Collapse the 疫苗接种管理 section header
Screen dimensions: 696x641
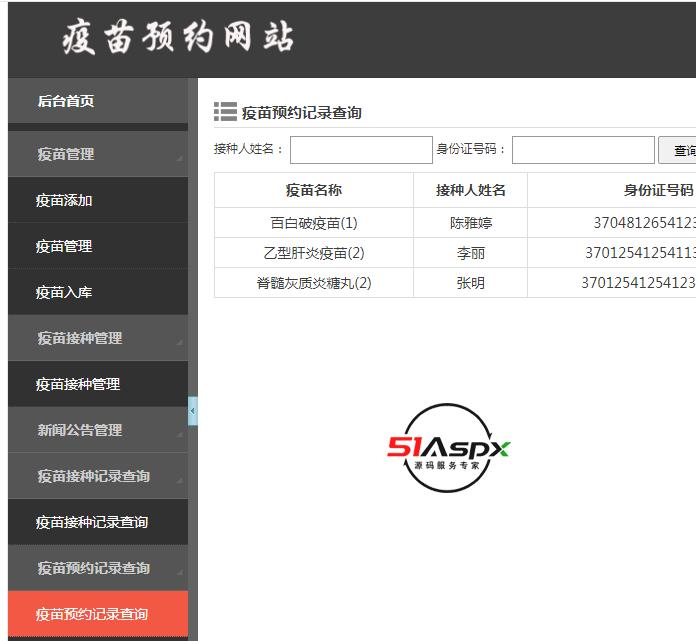(98, 338)
